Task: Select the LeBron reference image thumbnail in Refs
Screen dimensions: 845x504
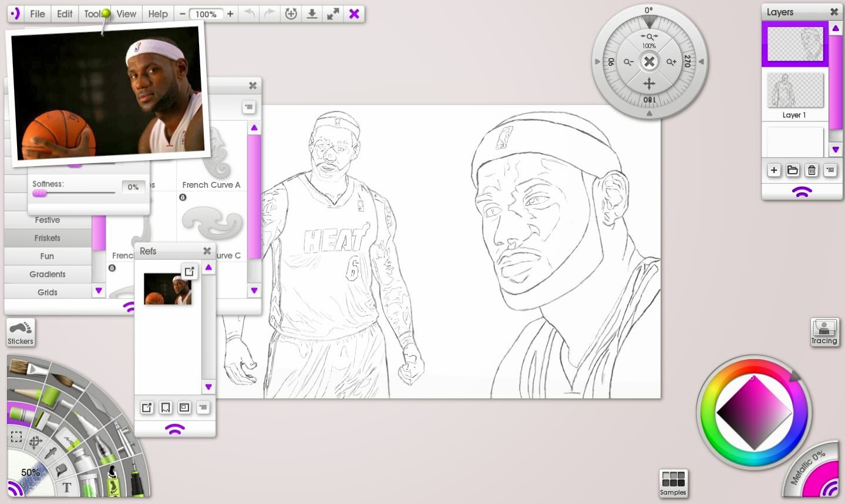Action: click(x=167, y=289)
